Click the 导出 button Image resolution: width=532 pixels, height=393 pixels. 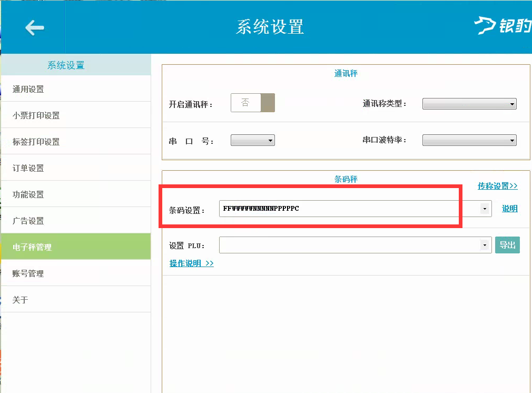tap(507, 245)
